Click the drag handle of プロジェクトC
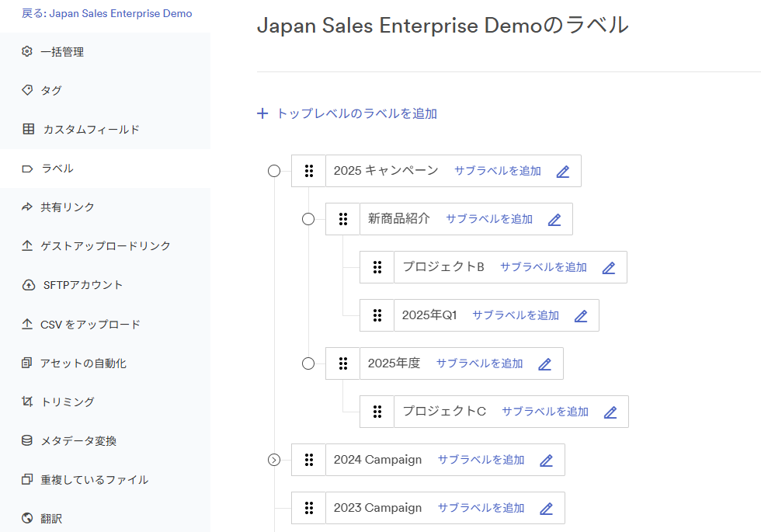This screenshot has width=761, height=532. 377,412
